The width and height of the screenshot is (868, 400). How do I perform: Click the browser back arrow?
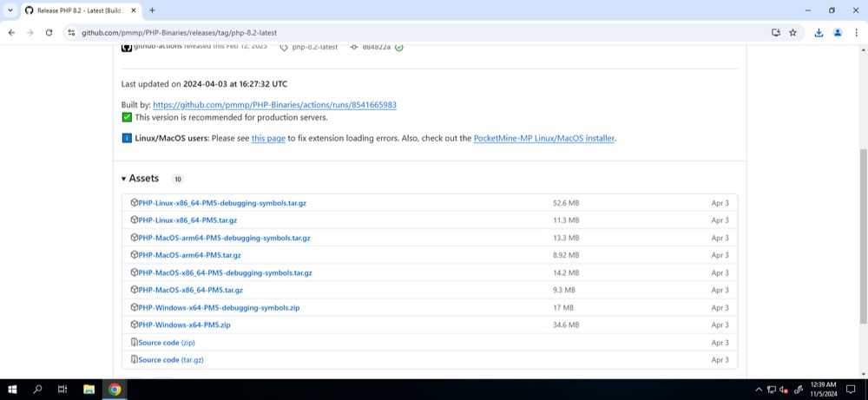[x=11, y=33]
